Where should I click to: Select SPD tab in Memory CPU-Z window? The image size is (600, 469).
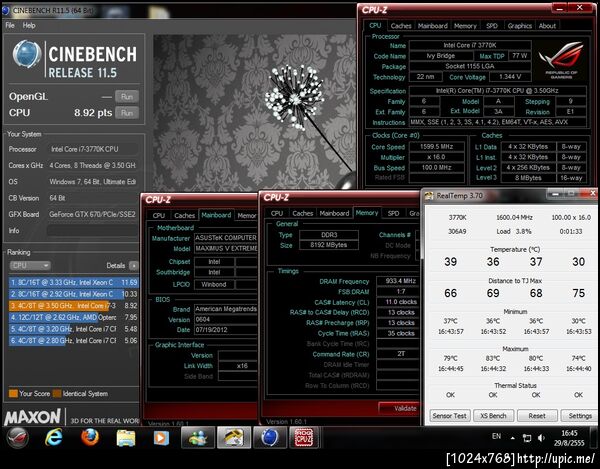click(x=393, y=213)
